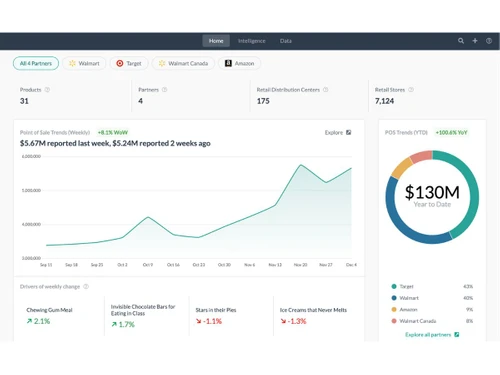Click the Walmart Canada legend label

pyautogui.click(x=418, y=321)
